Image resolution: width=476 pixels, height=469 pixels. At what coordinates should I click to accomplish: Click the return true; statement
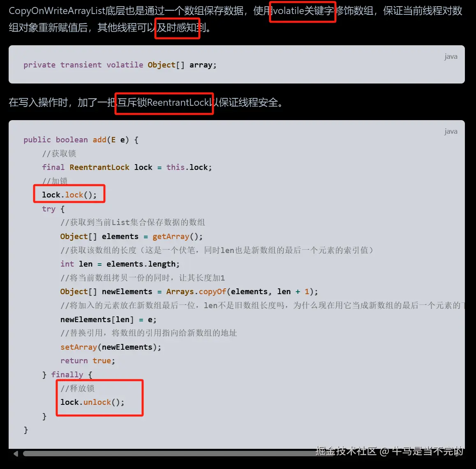(88, 360)
